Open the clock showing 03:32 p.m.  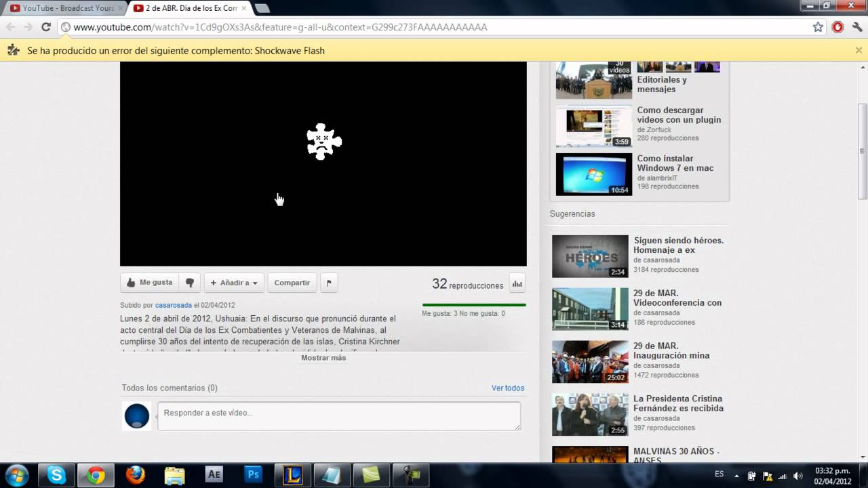point(833,476)
